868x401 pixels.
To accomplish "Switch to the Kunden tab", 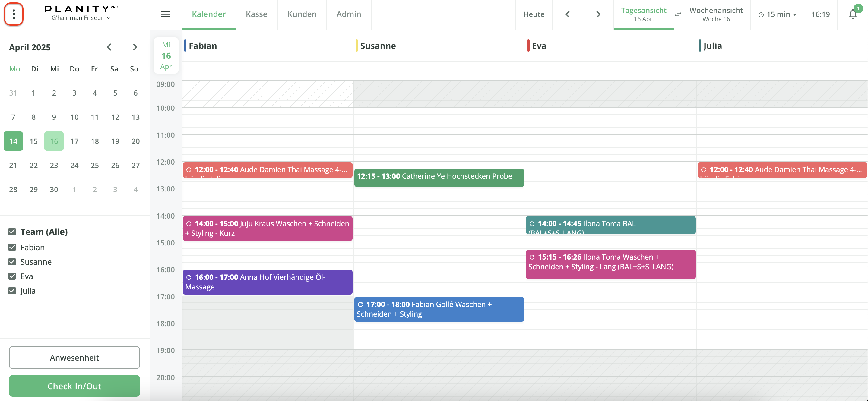I will click(x=302, y=14).
